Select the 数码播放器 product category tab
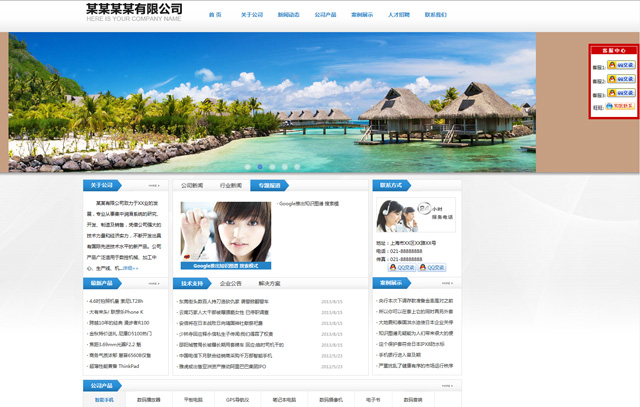The image size is (640, 407). 149,400
